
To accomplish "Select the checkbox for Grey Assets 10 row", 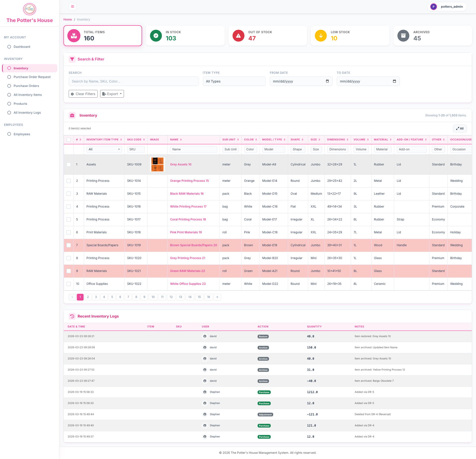I will (69, 164).
